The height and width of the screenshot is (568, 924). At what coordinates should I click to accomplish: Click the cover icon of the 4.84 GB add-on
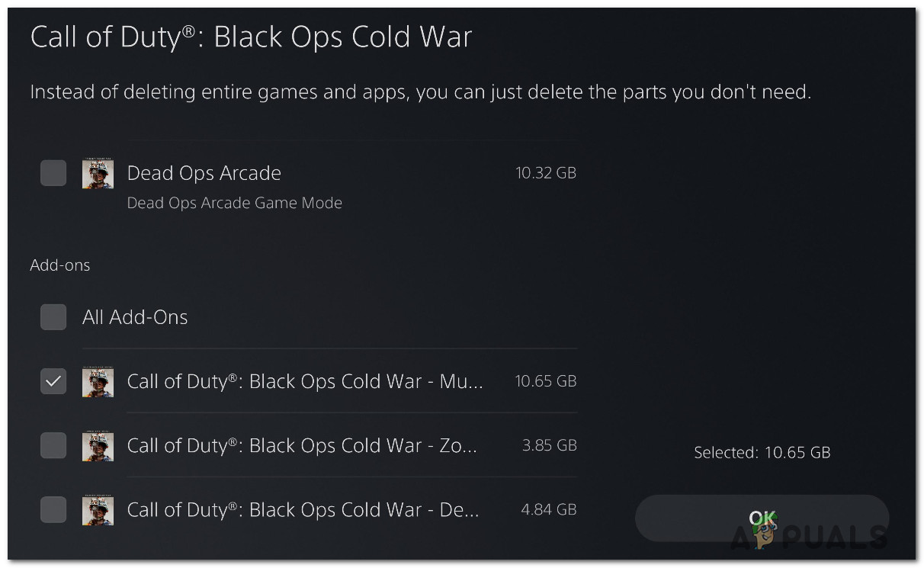(x=98, y=509)
